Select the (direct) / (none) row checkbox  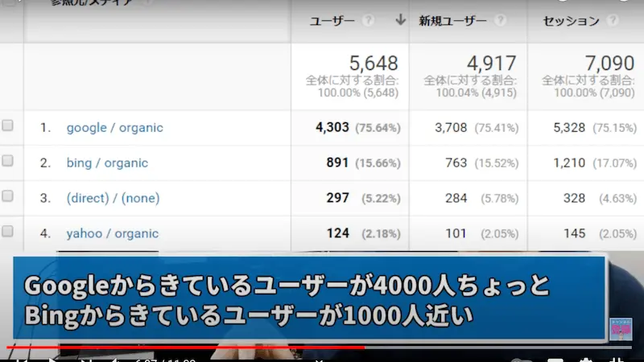click(x=8, y=197)
